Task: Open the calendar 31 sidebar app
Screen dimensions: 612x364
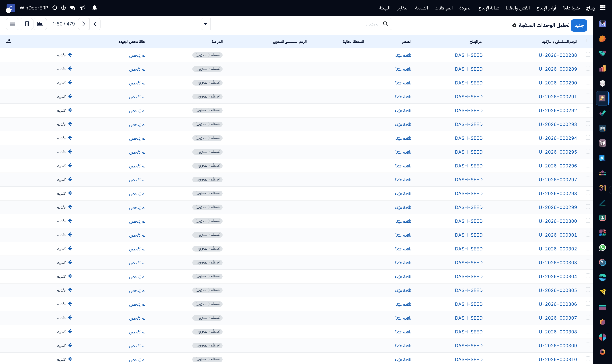Action: pyautogui.click(x=602, y=188)
